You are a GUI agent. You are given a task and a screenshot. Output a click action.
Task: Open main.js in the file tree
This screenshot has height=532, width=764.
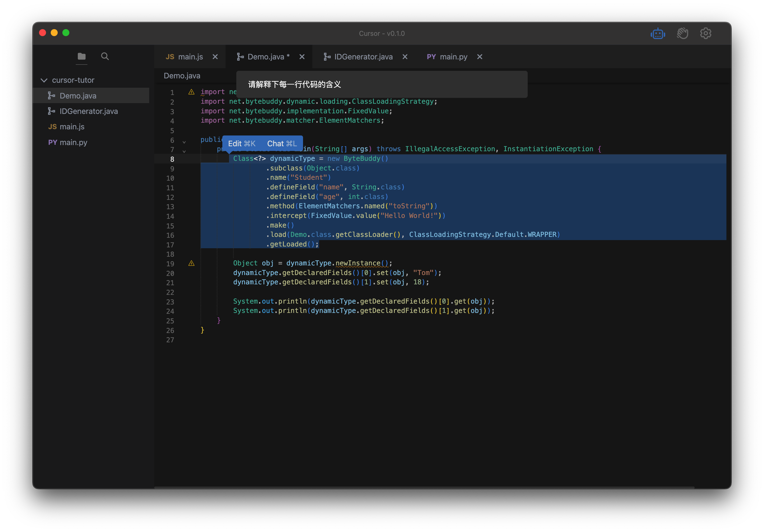(72, 127)
